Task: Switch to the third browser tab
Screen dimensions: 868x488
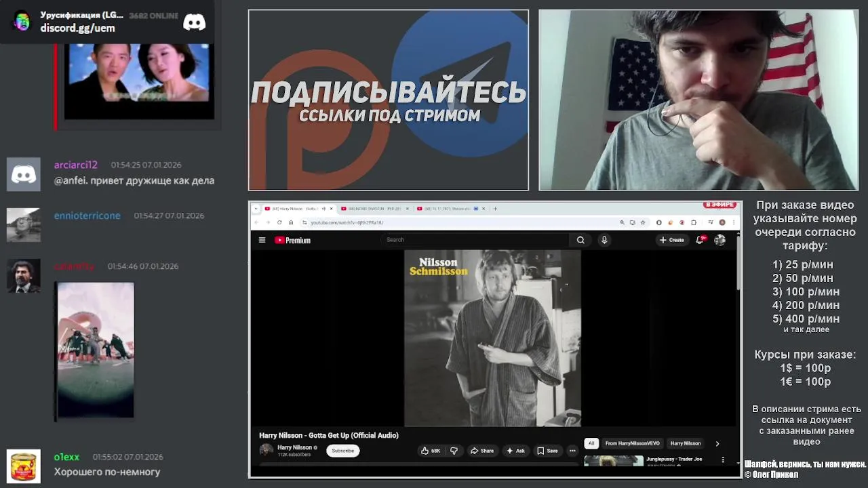Action: pos(452,209)
